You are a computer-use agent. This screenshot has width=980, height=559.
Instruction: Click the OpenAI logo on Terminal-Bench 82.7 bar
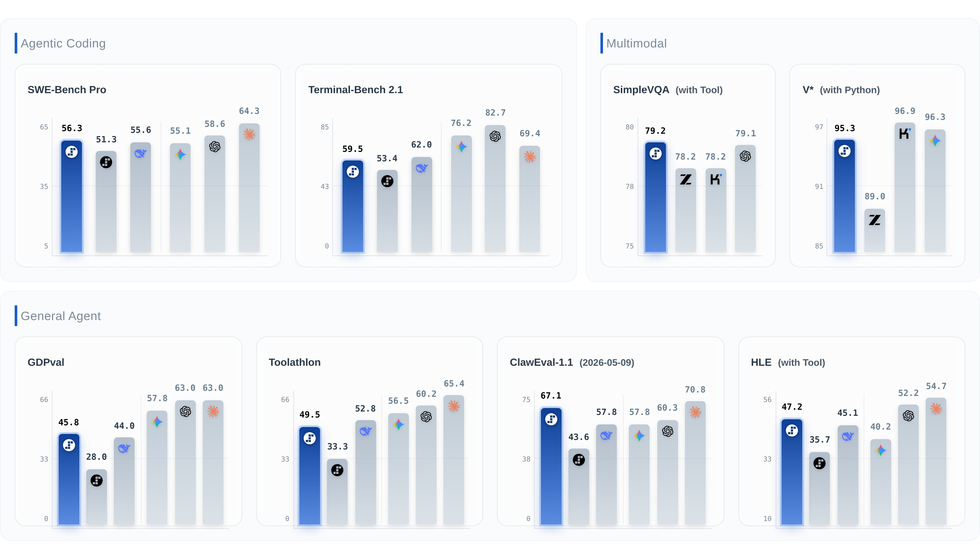[495, 136]
